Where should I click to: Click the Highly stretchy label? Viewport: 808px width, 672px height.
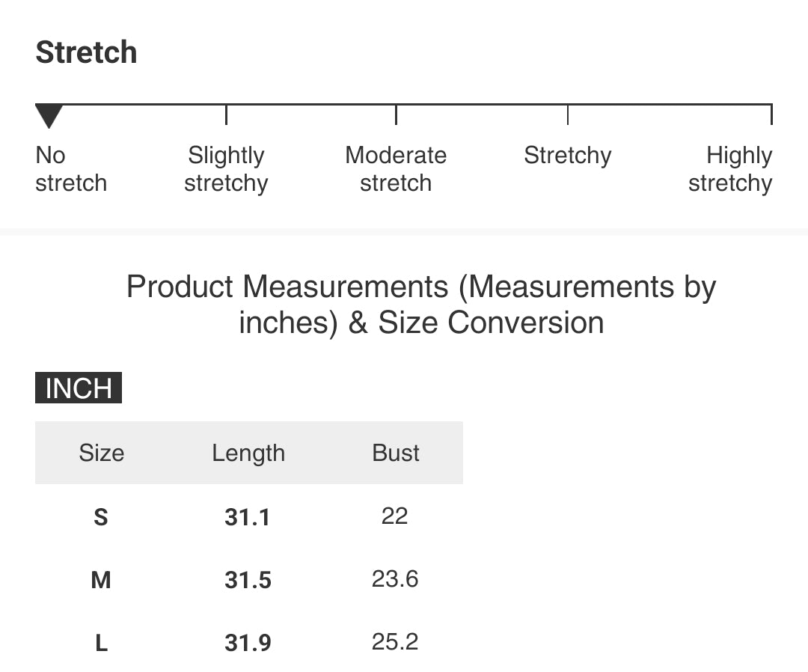point(730,169)
